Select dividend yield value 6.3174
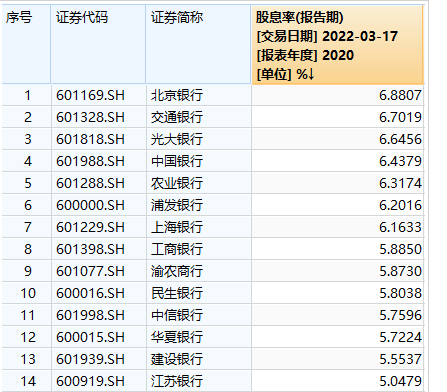447x392 pixels. coord(400,183)
